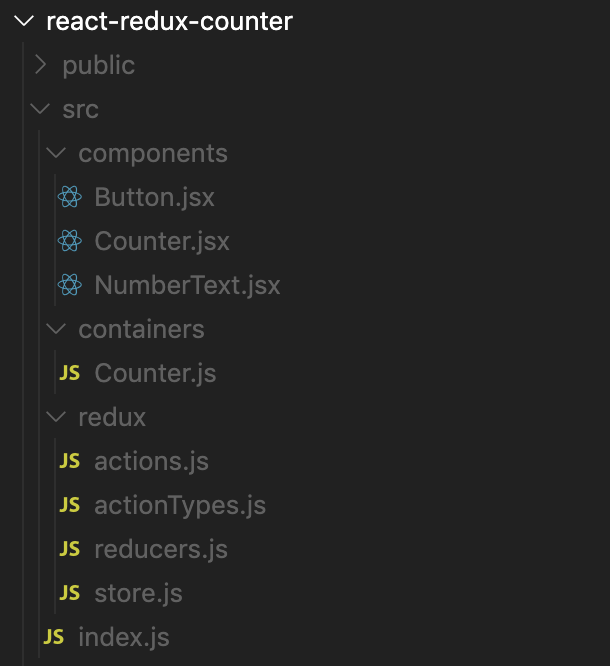Click the React icon next to Counter.jsx
This screenshot has height=666, width=610.
(x=69, y=242)
